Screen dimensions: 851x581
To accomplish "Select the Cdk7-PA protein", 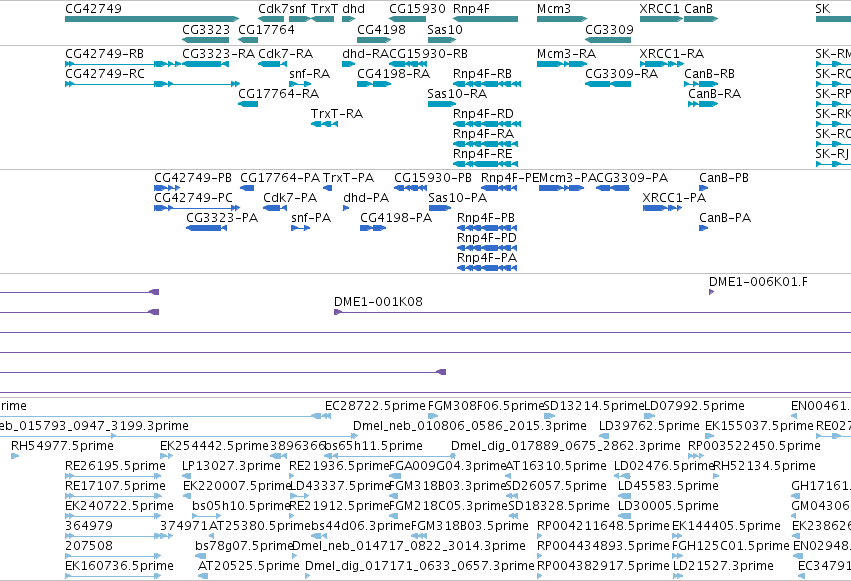I will pos(275,208).
